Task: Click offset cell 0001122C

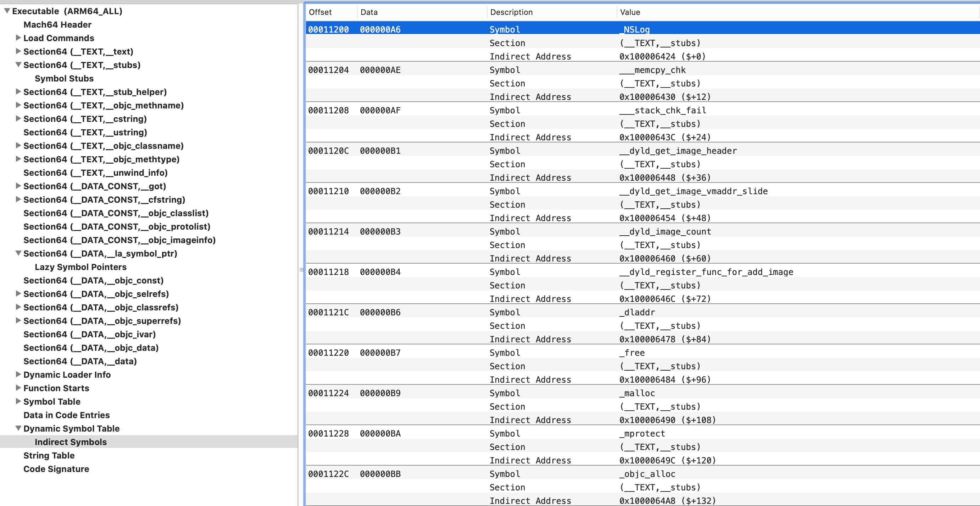Action: click(328, 474)
